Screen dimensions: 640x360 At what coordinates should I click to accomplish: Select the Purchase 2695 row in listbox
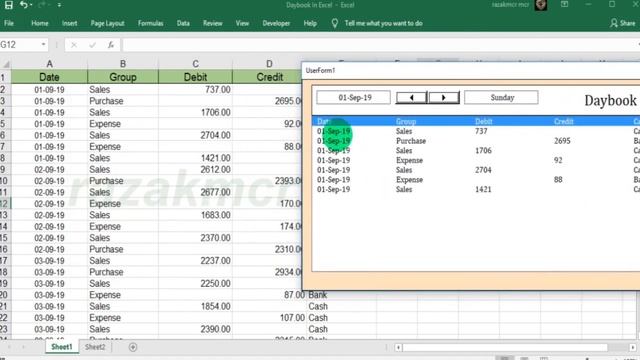point(476,141)
